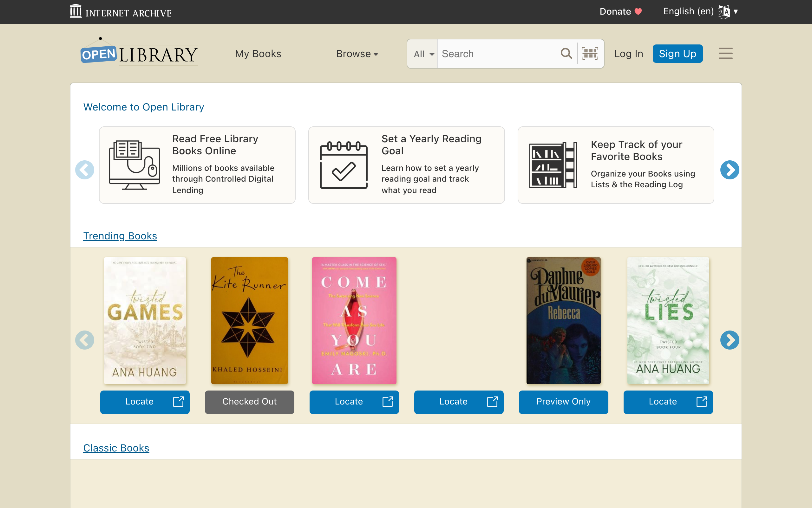Click 'Learn how to set a yearly' description text

[x=430, y=179]
